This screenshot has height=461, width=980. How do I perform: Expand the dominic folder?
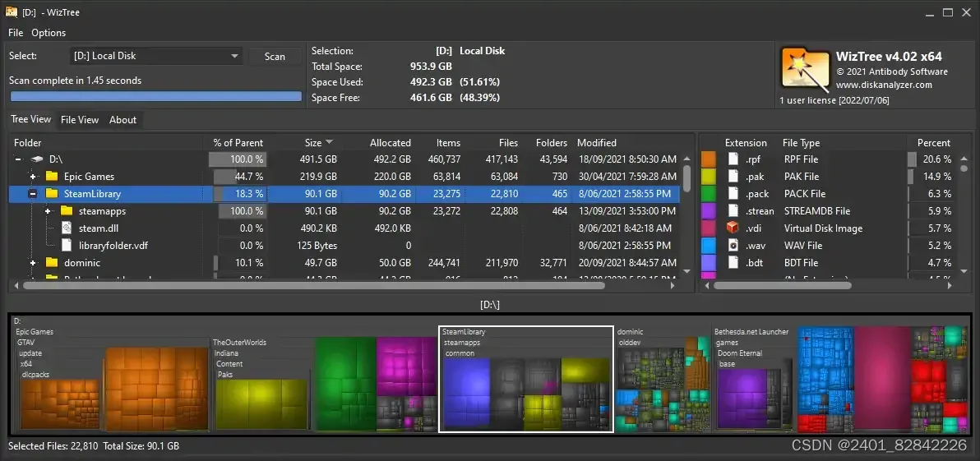coord(33,263)
